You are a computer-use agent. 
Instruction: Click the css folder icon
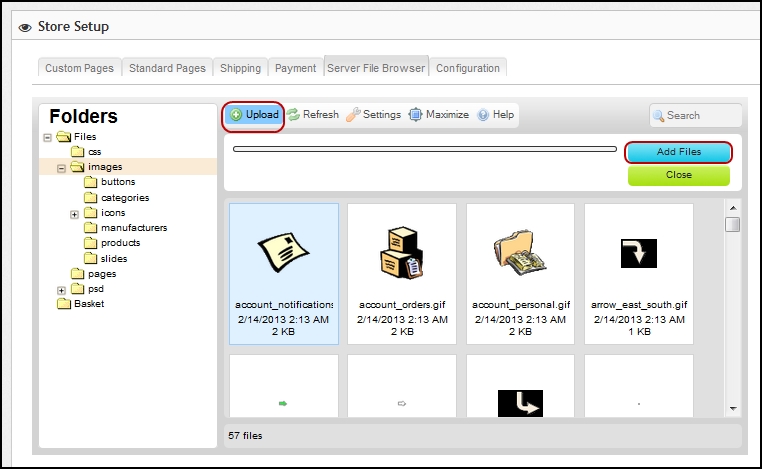point(78,152)
